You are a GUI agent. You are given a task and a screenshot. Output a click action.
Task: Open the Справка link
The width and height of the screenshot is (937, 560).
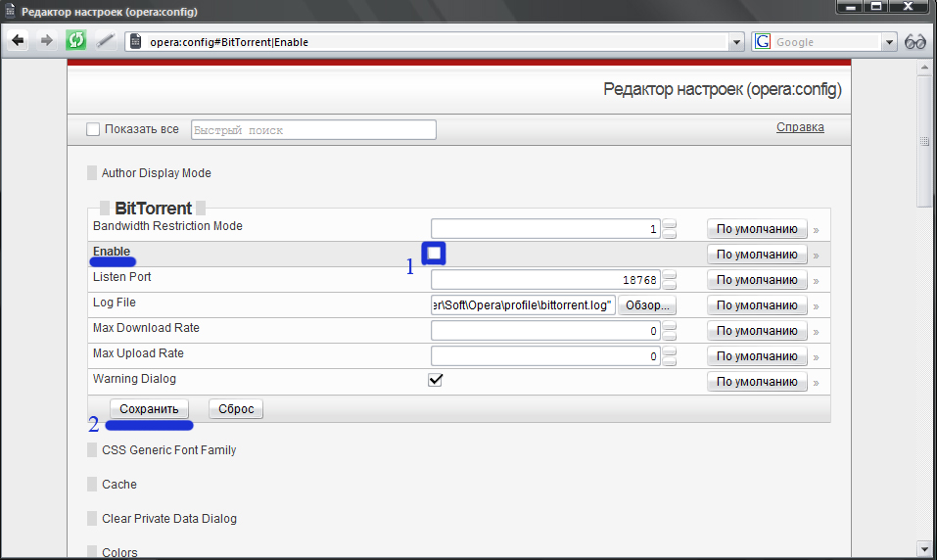pos(800,127)
